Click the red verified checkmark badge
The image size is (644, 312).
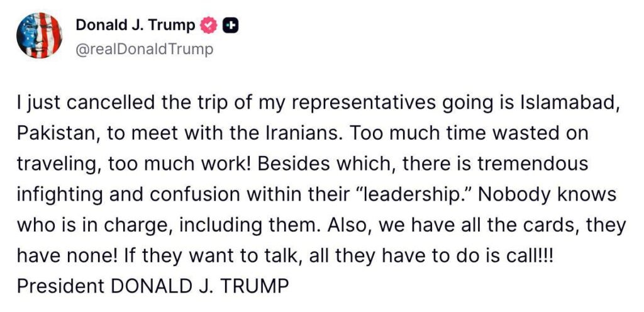tap(208, 26)
